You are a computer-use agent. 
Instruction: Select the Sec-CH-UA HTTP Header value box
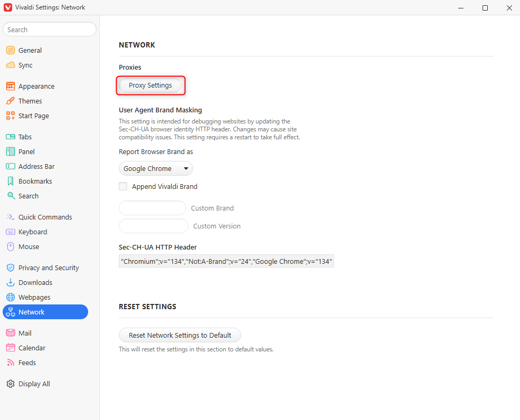(x=226, y=261)
